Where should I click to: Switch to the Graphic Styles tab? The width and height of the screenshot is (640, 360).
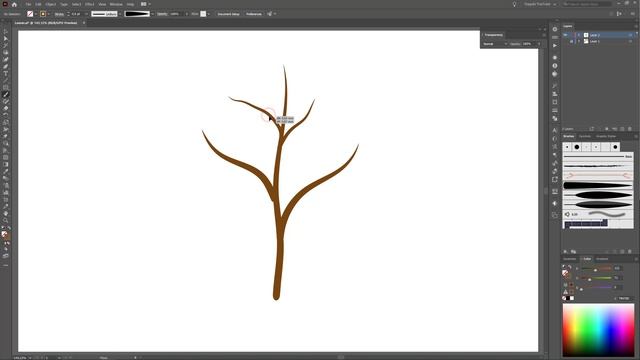coord(606,136)
